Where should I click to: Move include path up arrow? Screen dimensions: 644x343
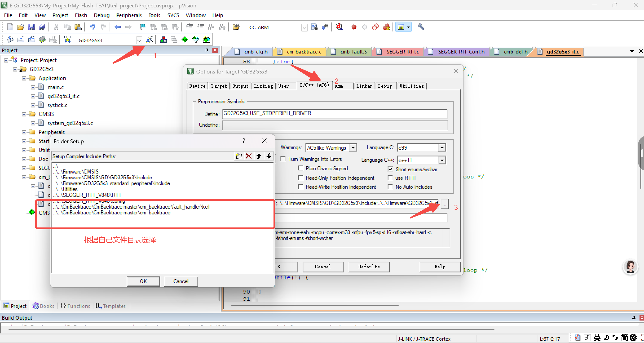pyautogui.click(x=259, y=156)
